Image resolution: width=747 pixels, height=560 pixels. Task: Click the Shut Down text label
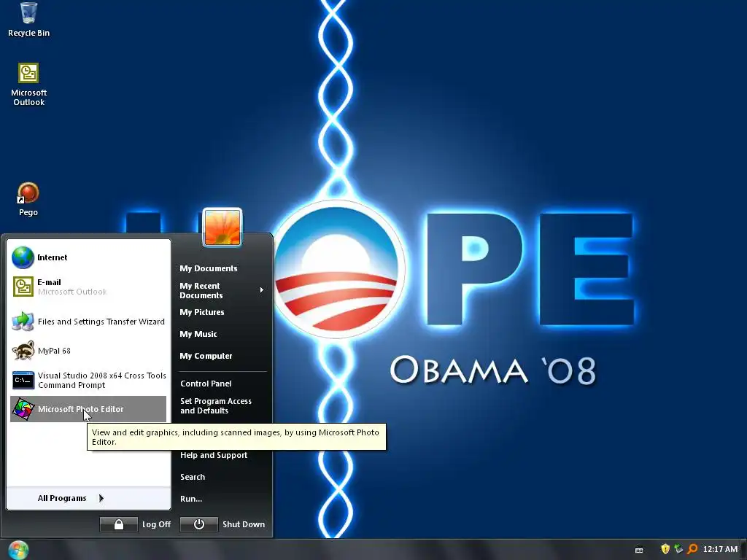[x=244, y=524]
